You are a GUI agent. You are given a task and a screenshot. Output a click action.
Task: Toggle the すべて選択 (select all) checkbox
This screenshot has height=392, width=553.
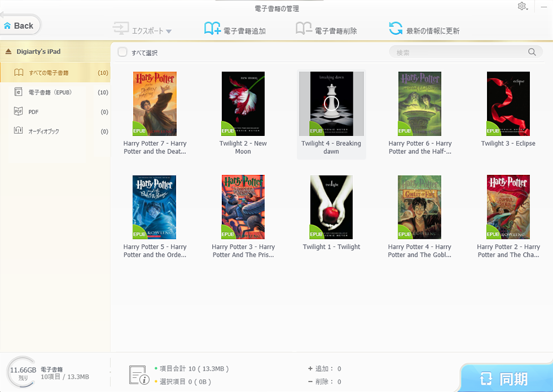tap(122, 52)
